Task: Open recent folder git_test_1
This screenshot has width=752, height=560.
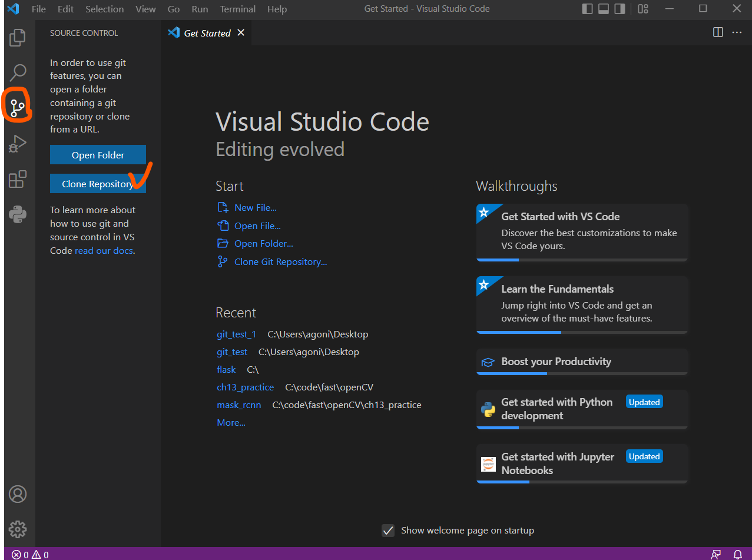Action: [236, 334]
